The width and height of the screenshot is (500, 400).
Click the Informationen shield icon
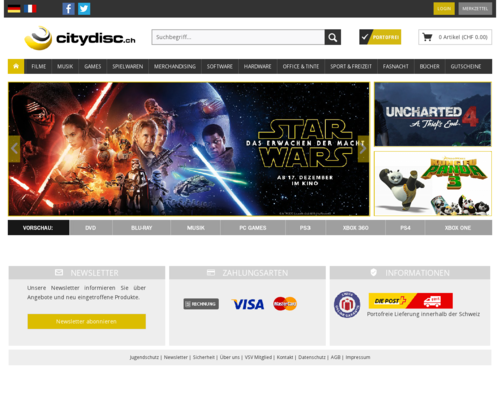pos(373,272)
